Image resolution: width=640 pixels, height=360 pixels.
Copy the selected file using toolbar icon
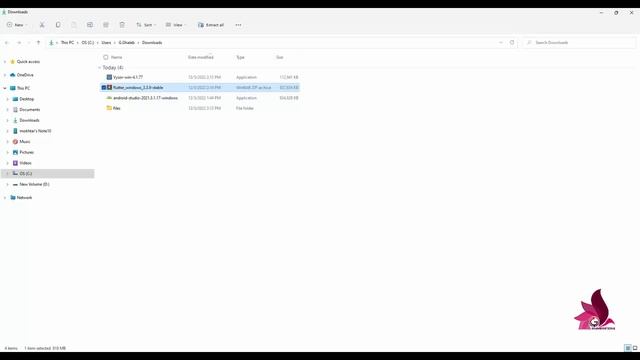[x=58, y=25]
